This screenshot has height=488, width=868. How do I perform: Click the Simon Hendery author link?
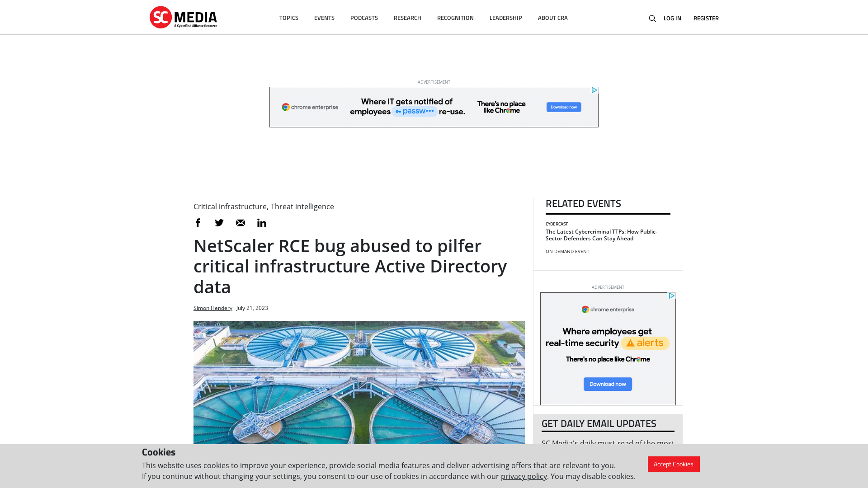213,307
